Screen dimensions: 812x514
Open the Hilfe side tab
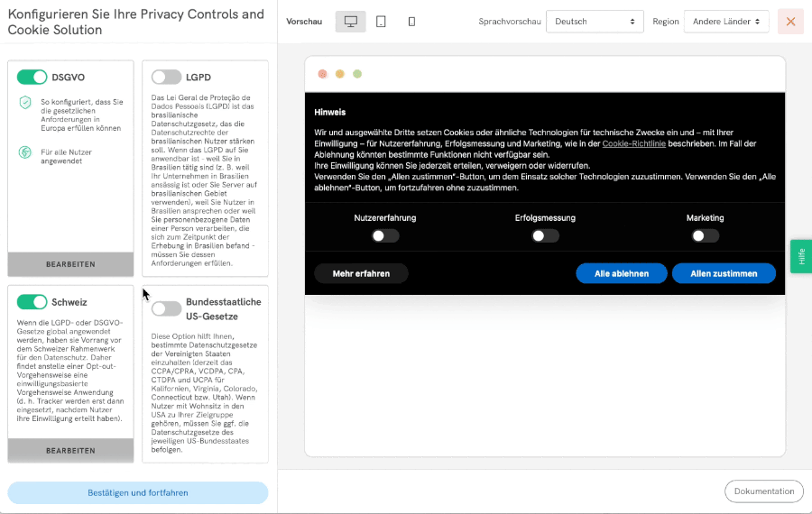tap(800, 256)
